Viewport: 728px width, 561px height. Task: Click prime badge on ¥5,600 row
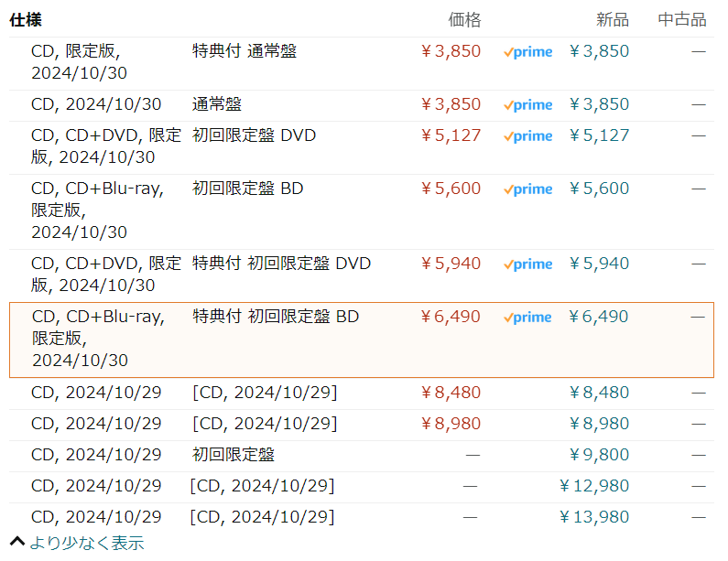point(527,189)
